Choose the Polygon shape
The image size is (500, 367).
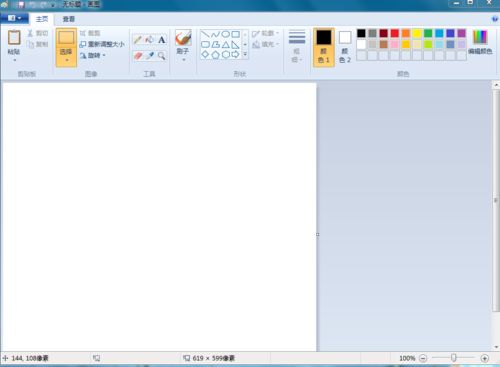coord(216,44)
